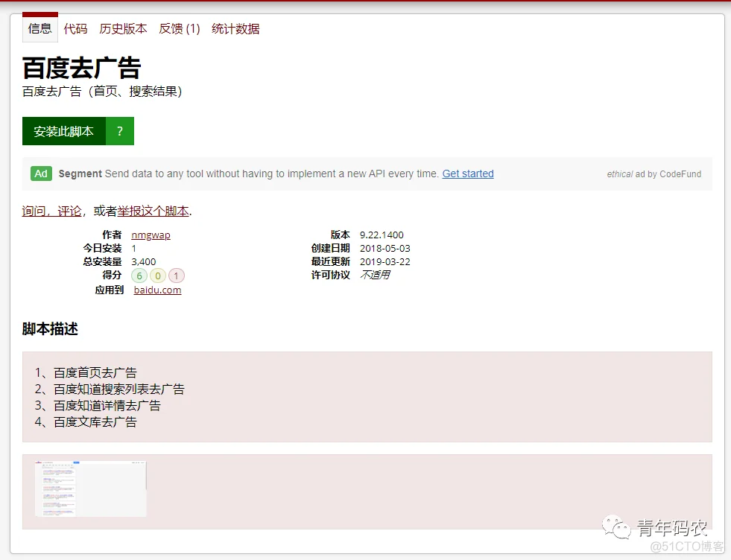The width and height of the screenshot is (731, 560).
Task: Open the 信息 tab
Action: coord(40,28)
